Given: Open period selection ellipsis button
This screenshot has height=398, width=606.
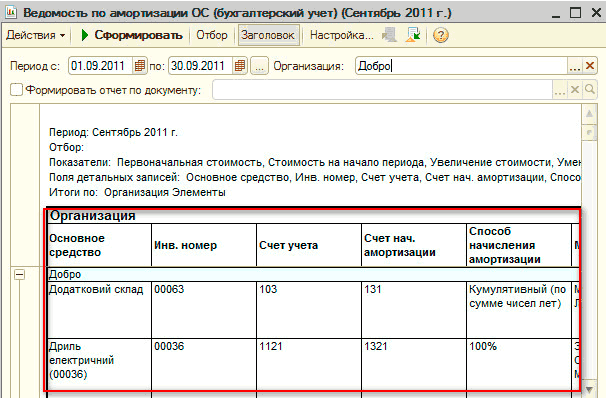Looking at the screenshot, I should coord(259,66).
